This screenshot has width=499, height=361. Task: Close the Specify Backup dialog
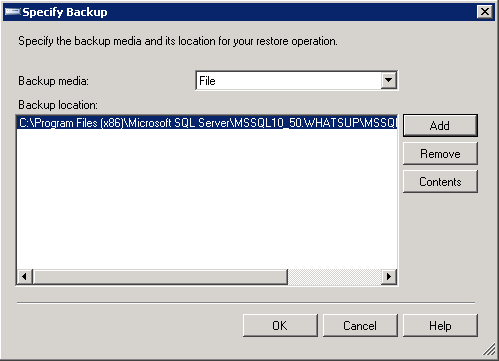(x=485, y=12)
